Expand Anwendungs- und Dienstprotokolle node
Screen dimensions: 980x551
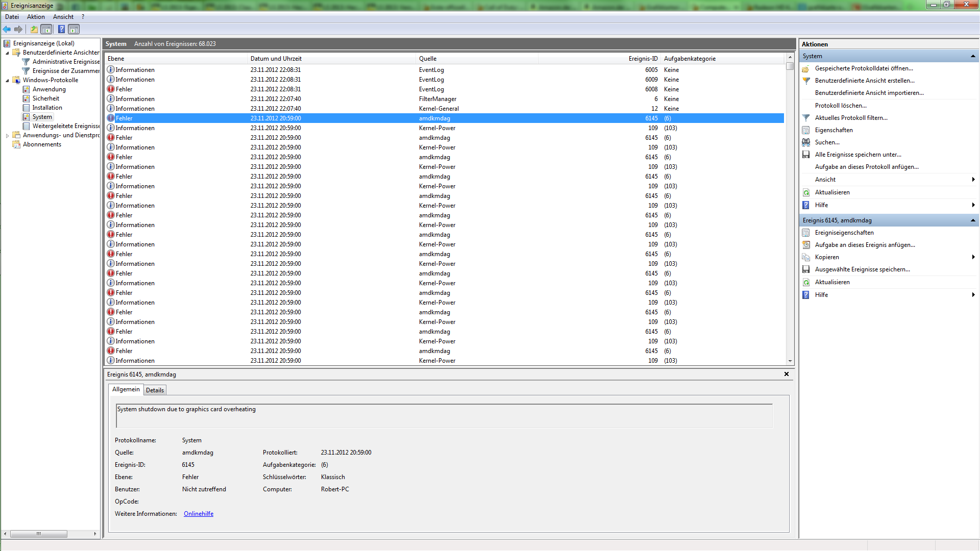pyautogui.click(x=7, y=135)
